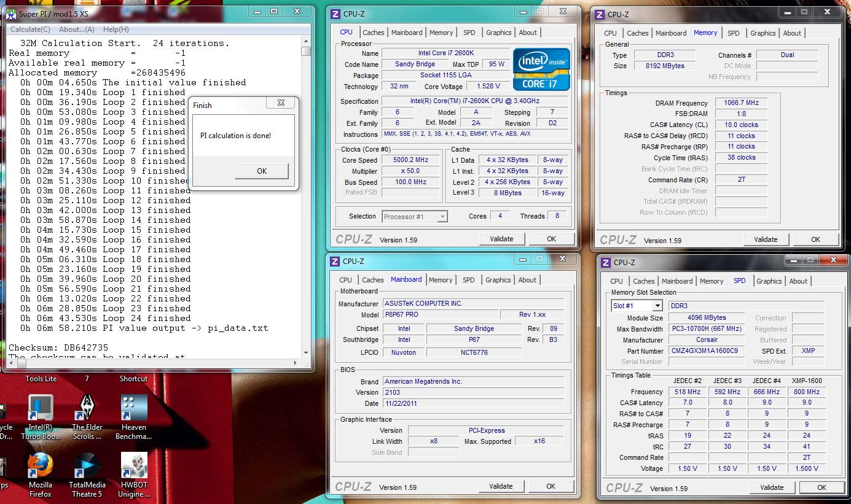Image resolution: width=851 pixels, height=504 pixels.
Task: Open Memory tab in CPU window
Action: pos(441,33)
